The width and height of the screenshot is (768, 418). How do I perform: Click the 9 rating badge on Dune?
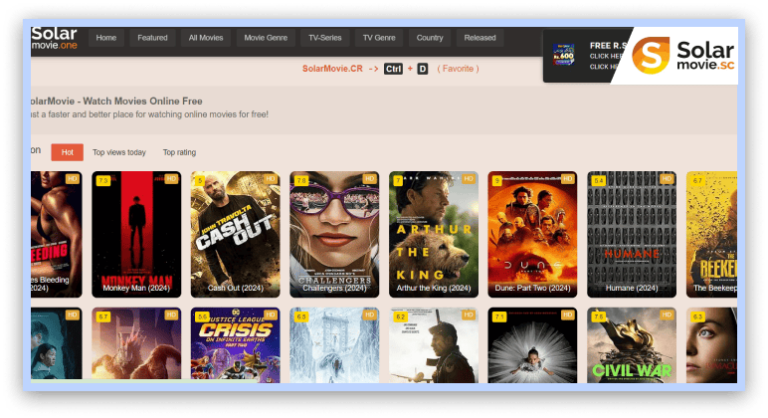pyautogui.click(x=497, y=180)
